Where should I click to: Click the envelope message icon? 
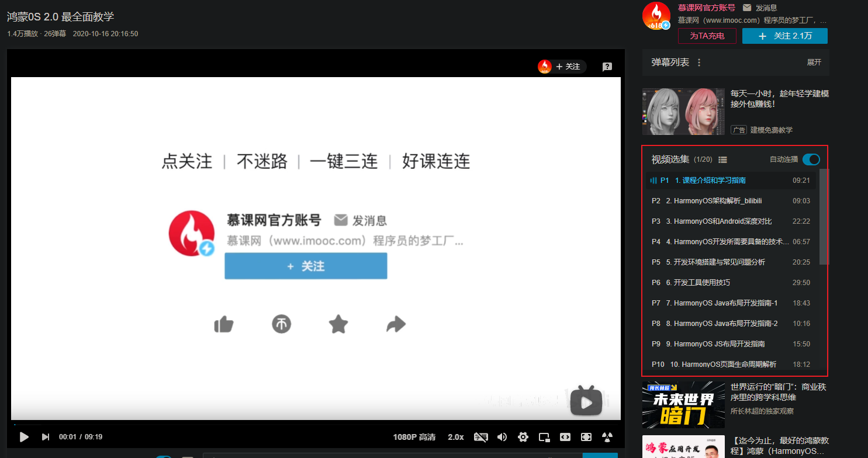point(747,8)
